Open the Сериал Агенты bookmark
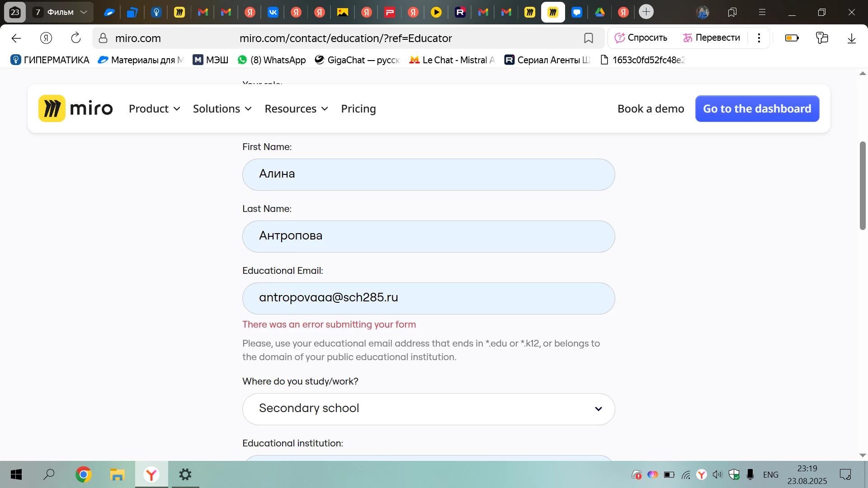868x488 pixels. click(547, 60)
